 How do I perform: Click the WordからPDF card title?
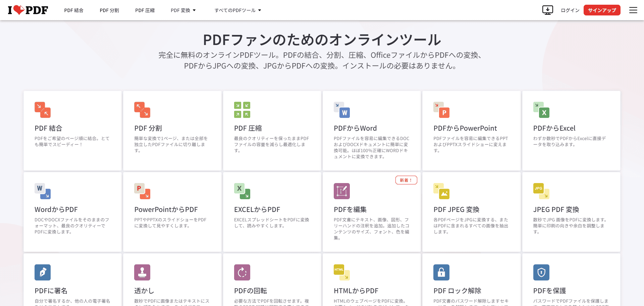56,210
